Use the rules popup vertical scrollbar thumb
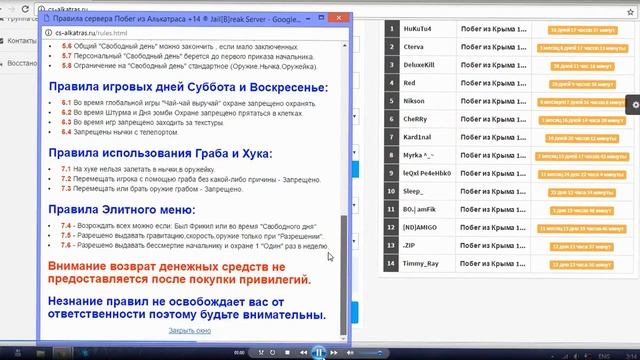This screenshot has height=360, width=640. tap(344, 275)
